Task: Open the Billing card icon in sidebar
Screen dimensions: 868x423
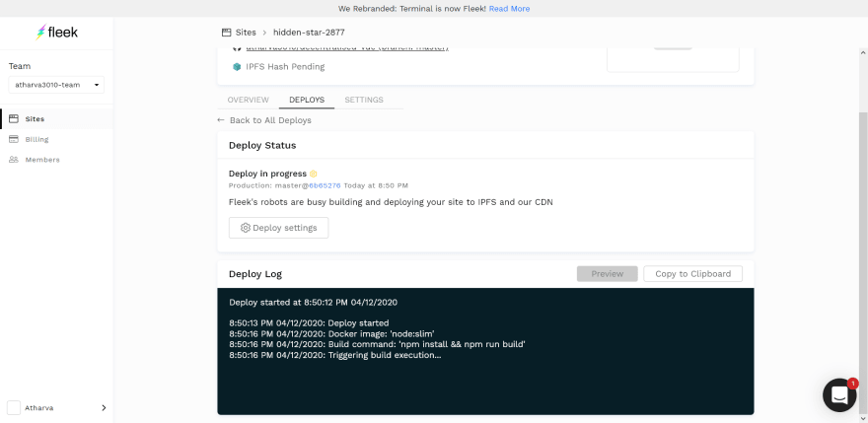Action: [14, 140]
